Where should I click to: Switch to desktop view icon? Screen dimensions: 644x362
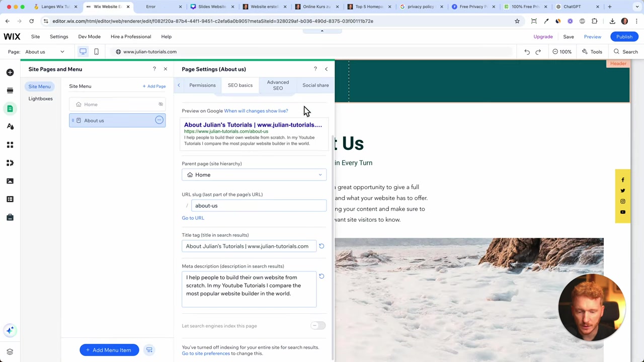click(x=83, y=51)
